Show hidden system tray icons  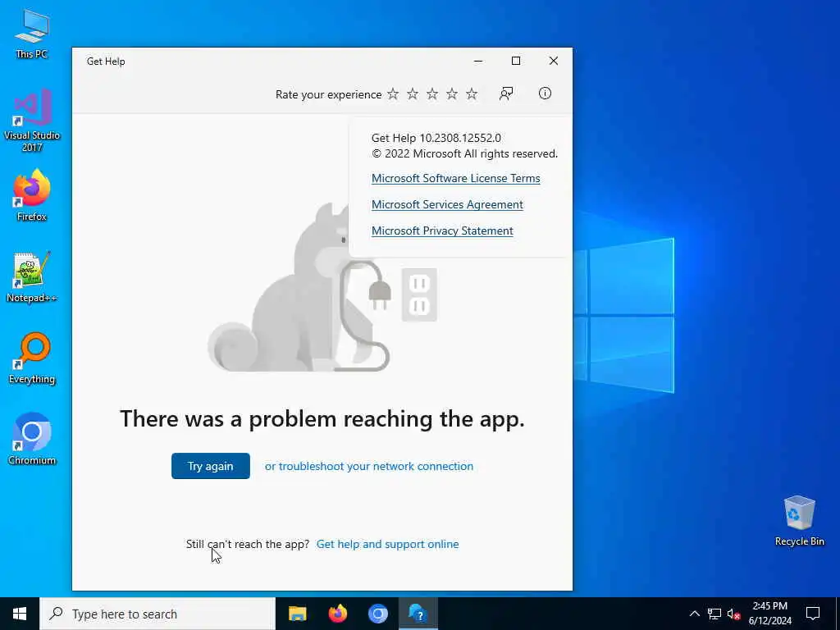(x=694, y=614)
